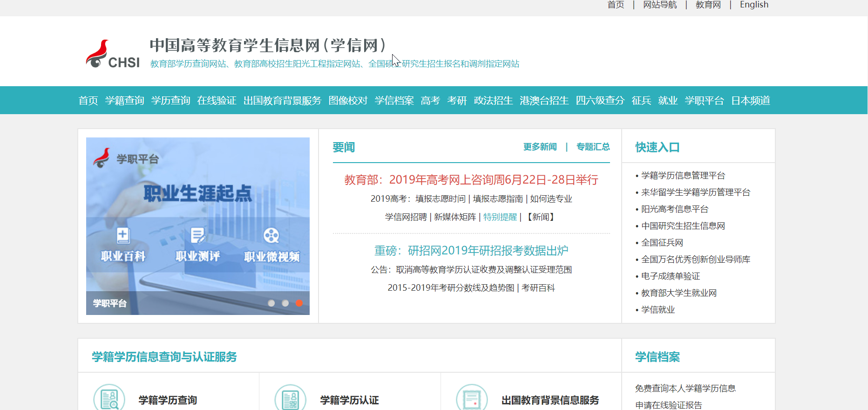Go to 就业 menu item
The height and width of the screenshot is (410, 868).
[x=668, y=101]
